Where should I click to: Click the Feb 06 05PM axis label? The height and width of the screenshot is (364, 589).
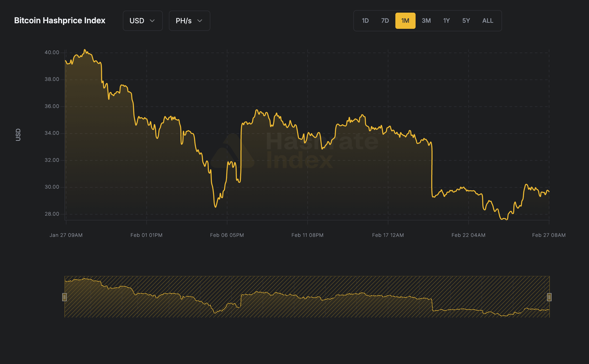pyautogui.click(x=227, y=235)
